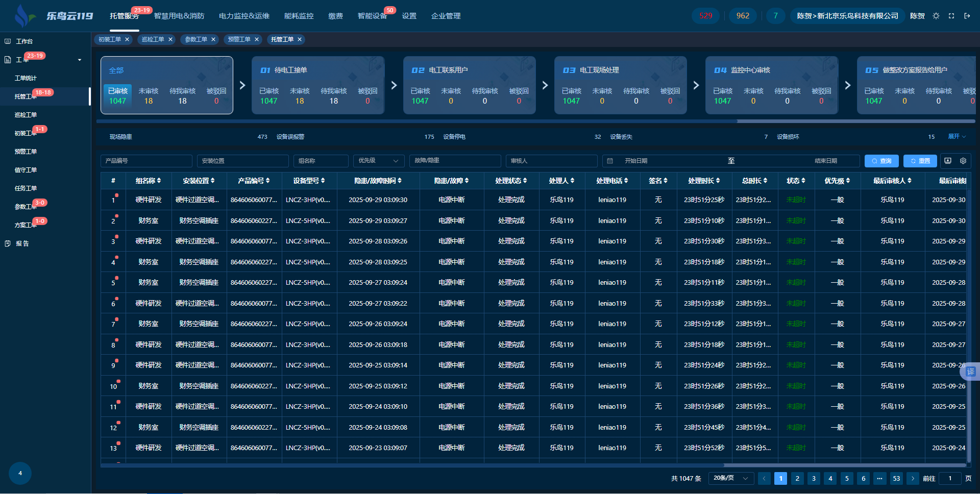
Task: Open table column settings gear icon
Action: click(963, 161)
